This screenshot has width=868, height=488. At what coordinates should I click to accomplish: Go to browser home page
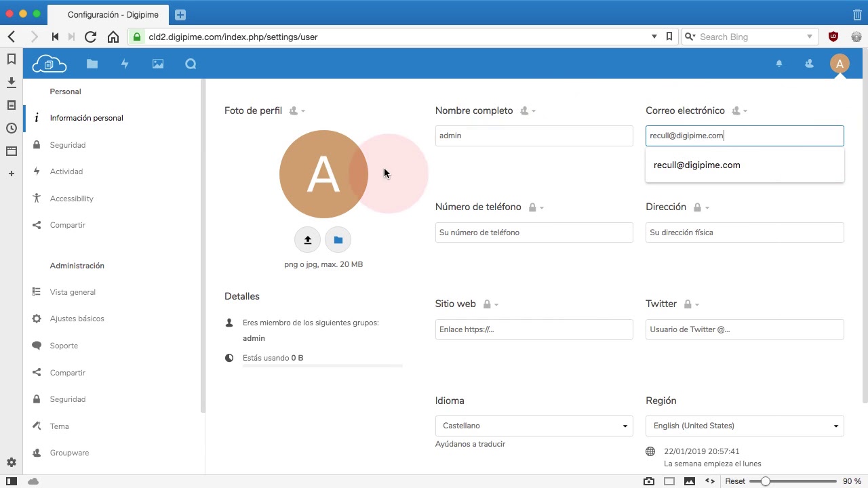pos(113,37)
